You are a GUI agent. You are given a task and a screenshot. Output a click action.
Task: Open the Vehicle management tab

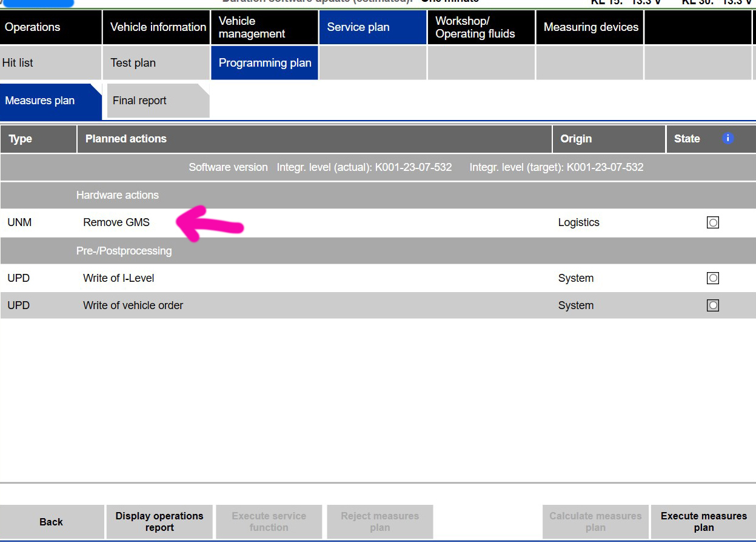click(x=264, y=27)
